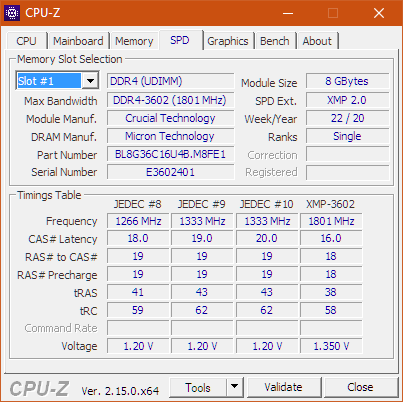Click the XMP tRC value 58
Screen dimensions: 403x402
pos(331,310)
